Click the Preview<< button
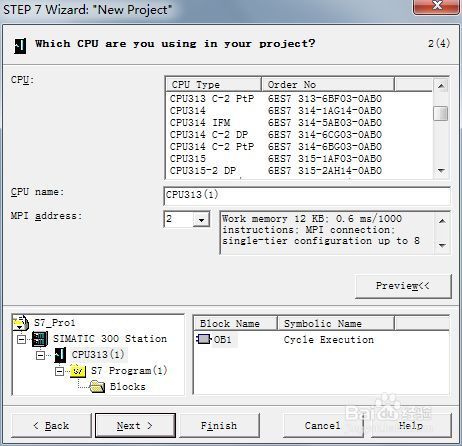 point(403,286)
